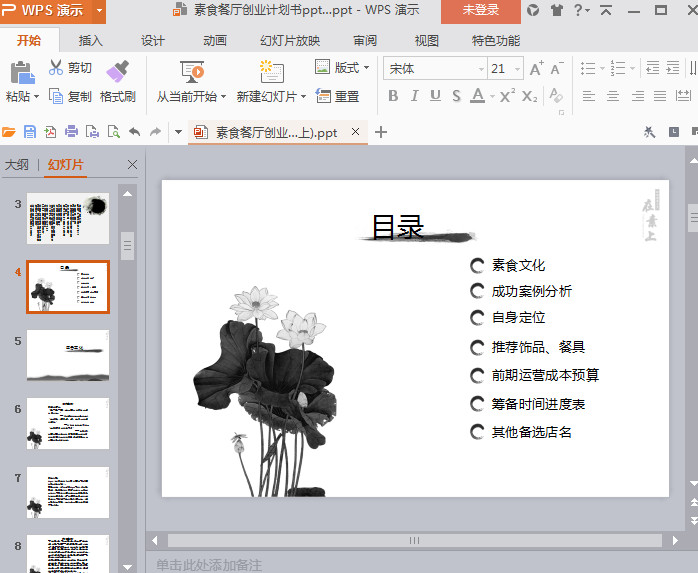
Task: Click the 未登录 login button
Action: click(x=480, y=10)
